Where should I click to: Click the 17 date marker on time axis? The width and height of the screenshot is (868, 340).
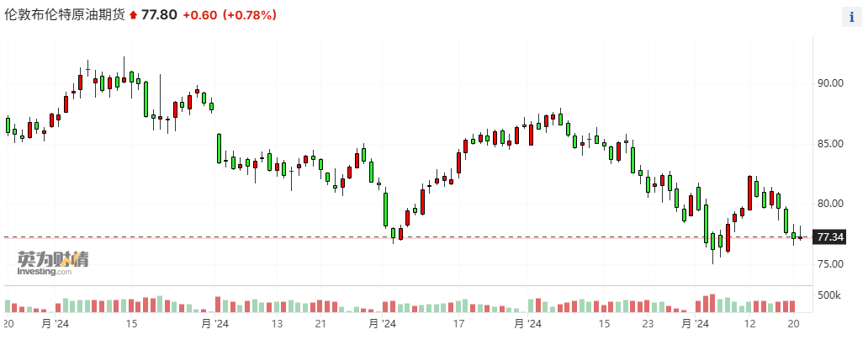tap(459, 324)
